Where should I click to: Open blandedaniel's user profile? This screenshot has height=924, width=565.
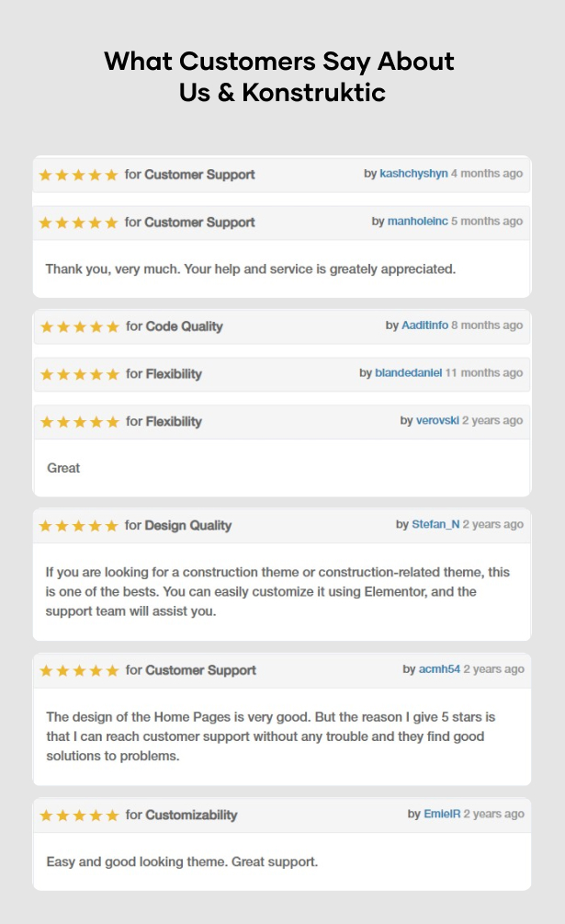[408, 373]
